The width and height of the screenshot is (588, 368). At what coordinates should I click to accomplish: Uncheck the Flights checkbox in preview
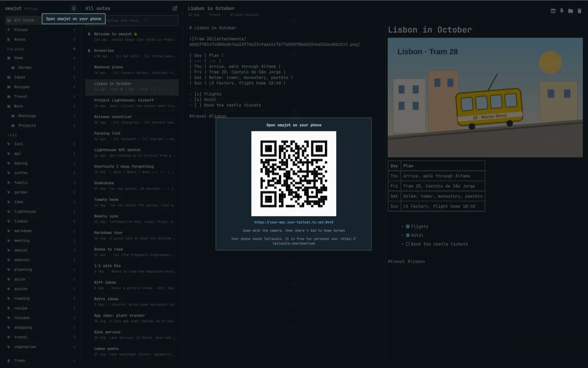click(408, 227)
